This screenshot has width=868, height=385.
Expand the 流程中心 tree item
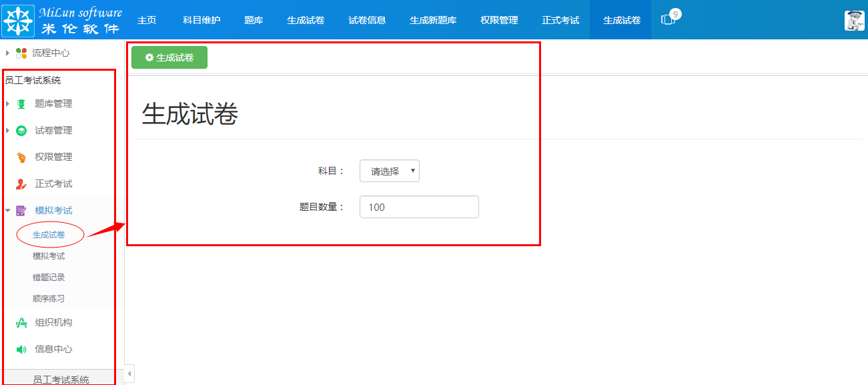pos(7,53)
